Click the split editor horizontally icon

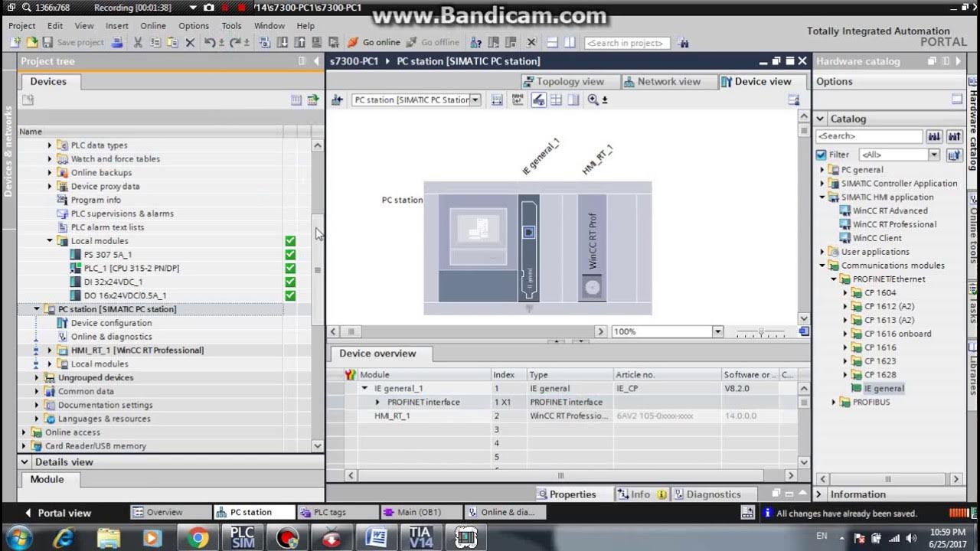[552, 42]
